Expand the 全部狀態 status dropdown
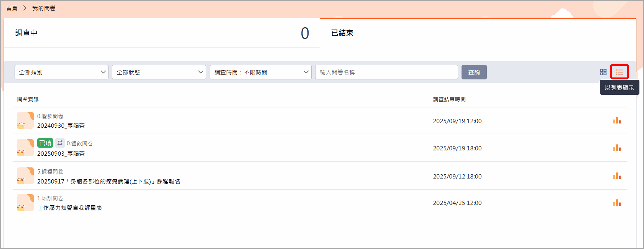 (x=159, y=72)
